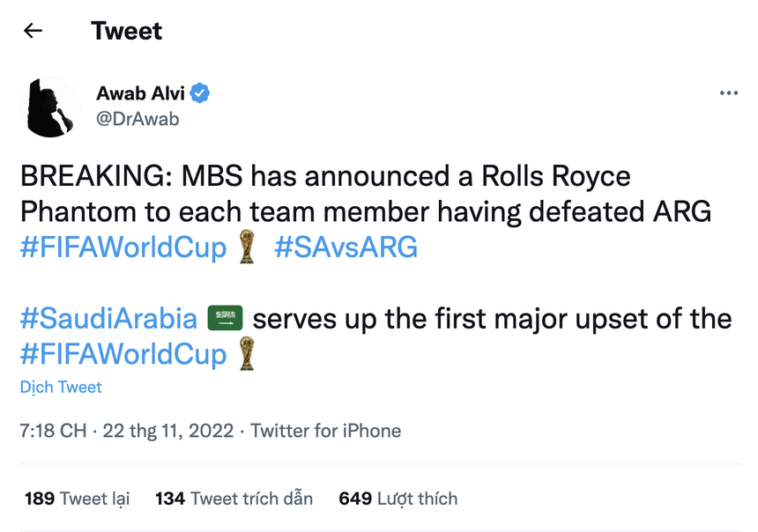Click the first #FIFAWorldCup hashtag
Viewport: 758px width, 532px height.
(x=123, y=248)
